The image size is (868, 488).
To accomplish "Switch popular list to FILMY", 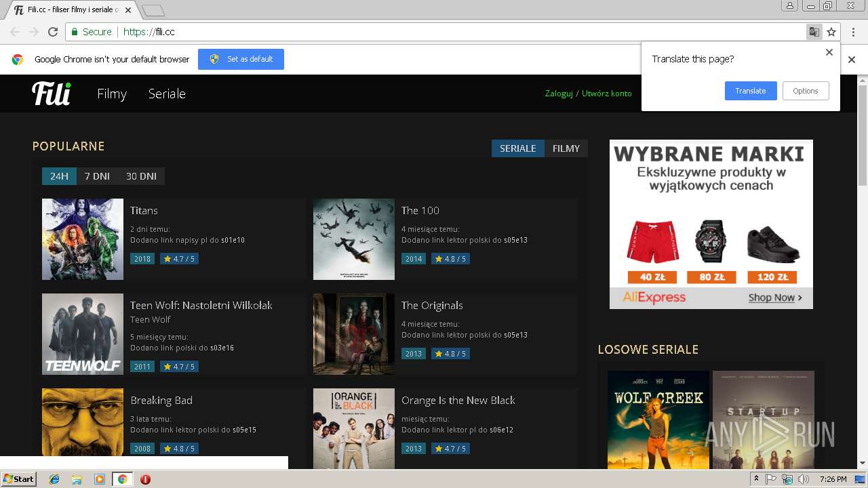I will (x=566, y=148).
